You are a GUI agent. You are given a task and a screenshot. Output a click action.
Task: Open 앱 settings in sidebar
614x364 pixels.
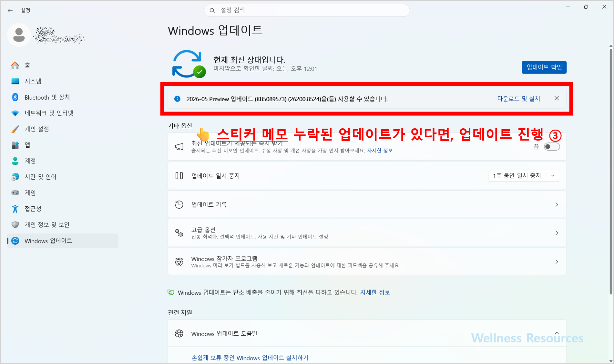tap(63, 145)
